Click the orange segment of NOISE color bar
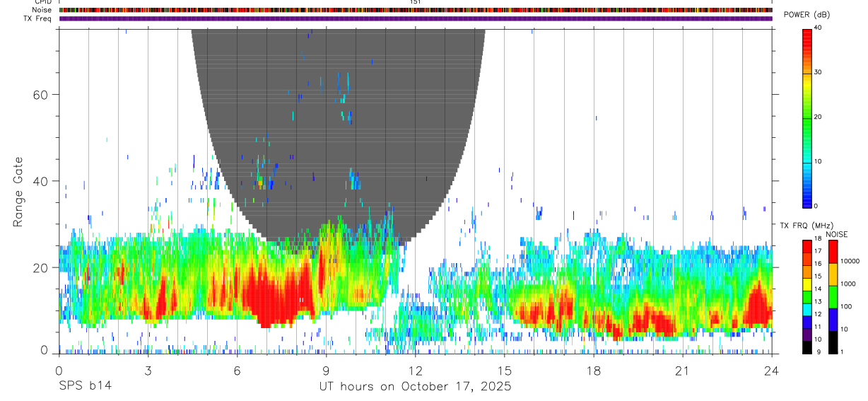Screen dimensions: 868x401 pos(833,274)
